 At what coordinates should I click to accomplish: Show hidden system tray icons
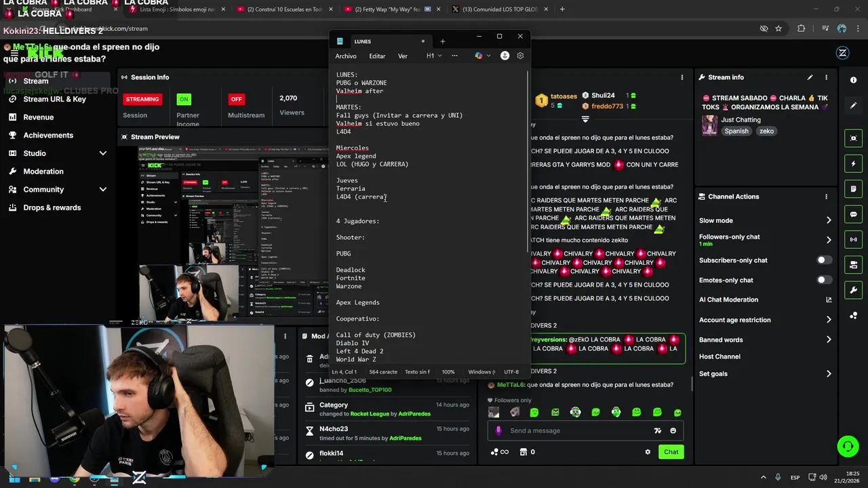[x=763, y=477]
